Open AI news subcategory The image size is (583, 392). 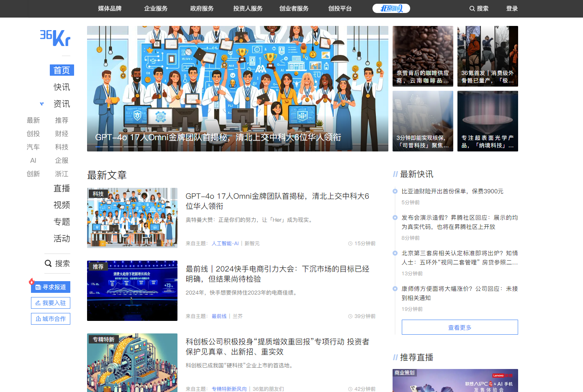(x=33, y=161)
